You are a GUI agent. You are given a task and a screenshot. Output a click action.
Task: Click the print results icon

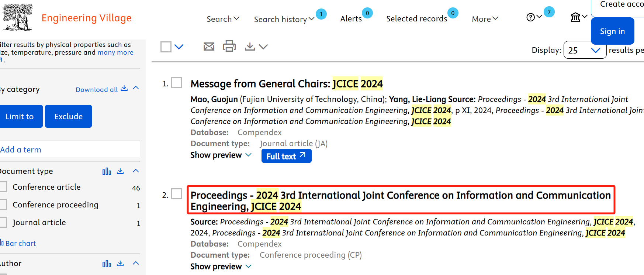[229, 46]
